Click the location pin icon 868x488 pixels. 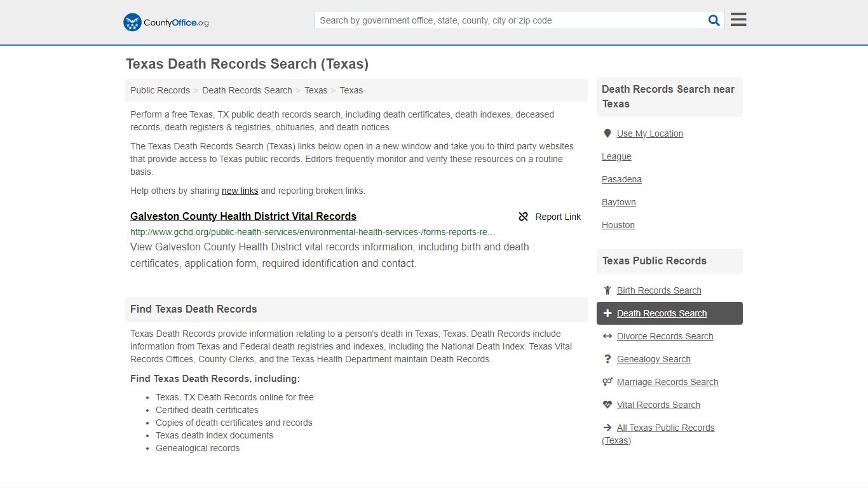coord(607,133)
